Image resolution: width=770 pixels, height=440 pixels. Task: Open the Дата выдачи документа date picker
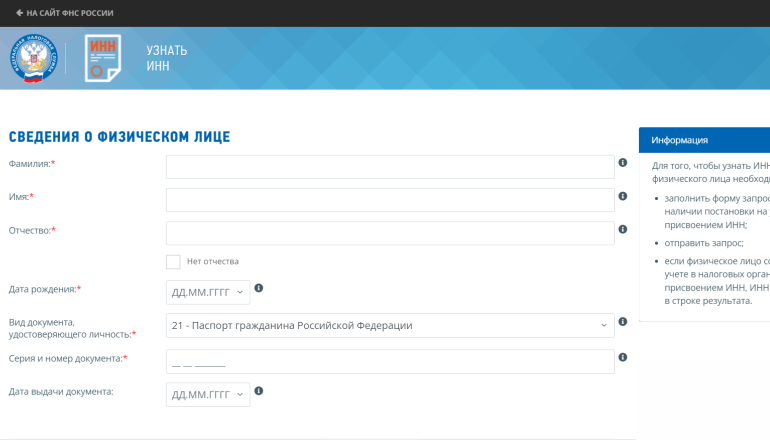click(x=208, y=394)
